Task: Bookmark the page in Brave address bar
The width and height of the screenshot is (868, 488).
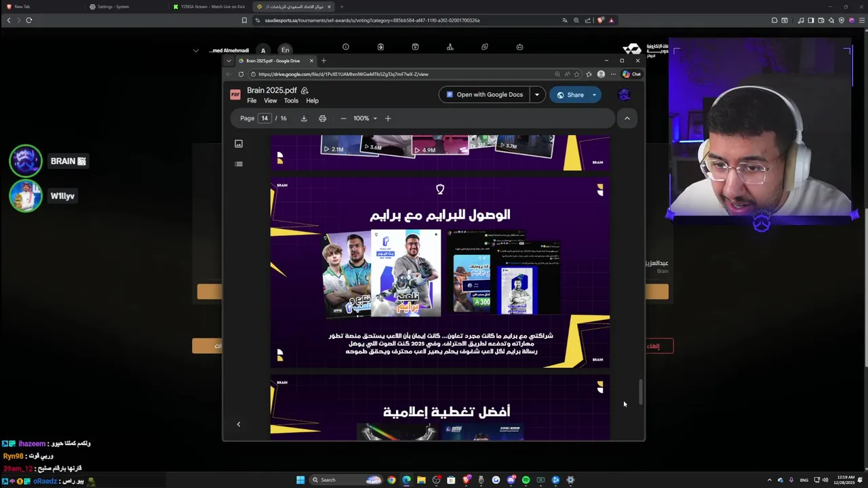Action: click(x=244, y=20)
